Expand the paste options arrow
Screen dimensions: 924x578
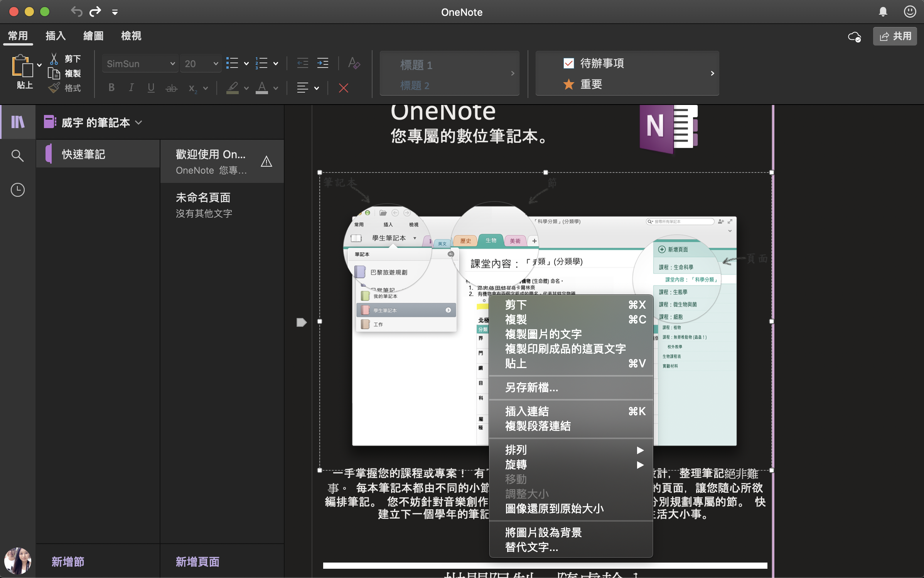pyautogui.click(x=39, y=65)
